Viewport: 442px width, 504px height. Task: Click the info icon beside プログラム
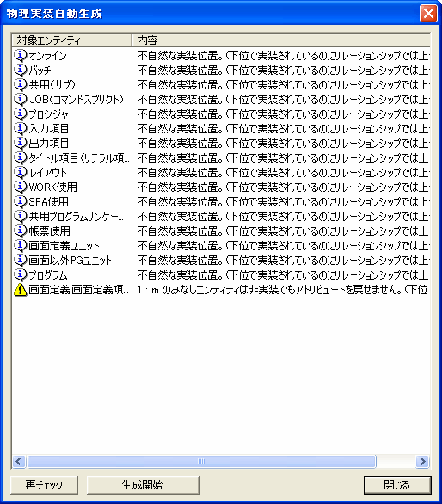point(20,275)
